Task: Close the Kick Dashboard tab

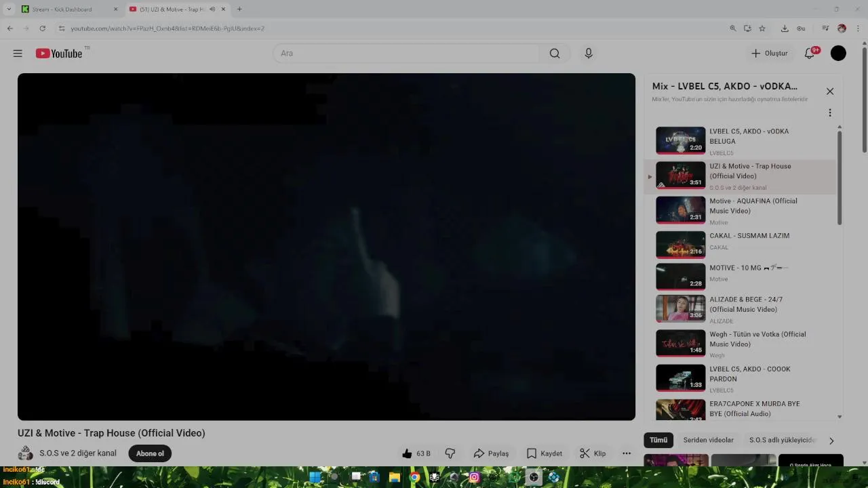Action: [115, 9]
